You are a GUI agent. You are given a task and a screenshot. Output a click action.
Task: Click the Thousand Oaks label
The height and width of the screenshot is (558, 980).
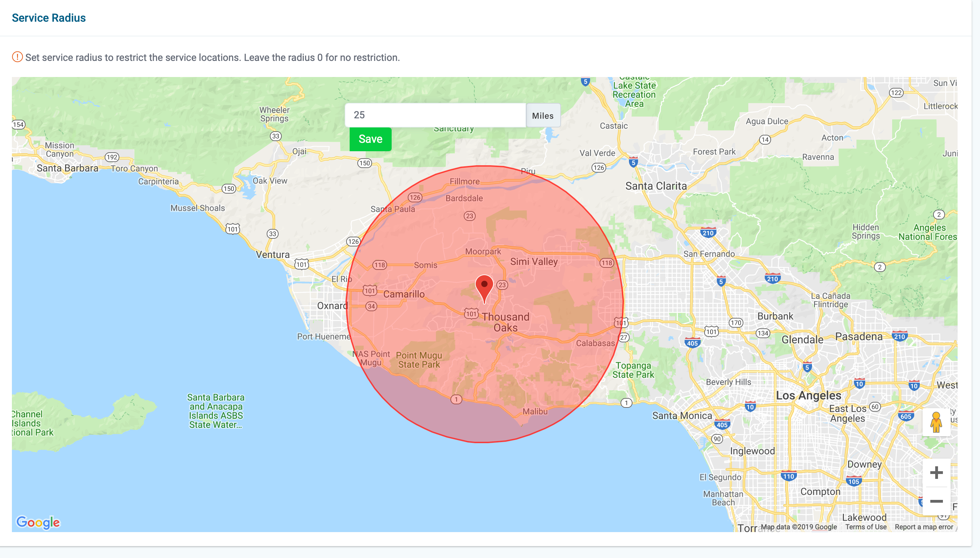[x=505, y=322]
